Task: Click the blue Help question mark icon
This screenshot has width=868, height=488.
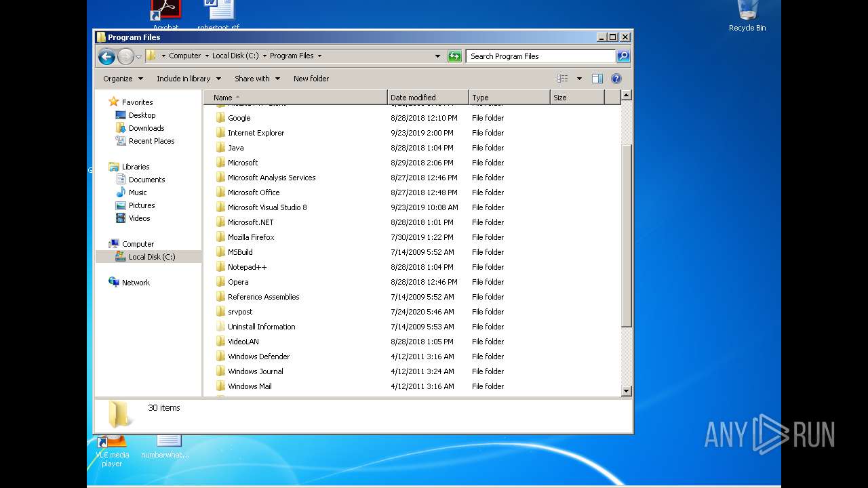Action: click(x=616, y=79)
